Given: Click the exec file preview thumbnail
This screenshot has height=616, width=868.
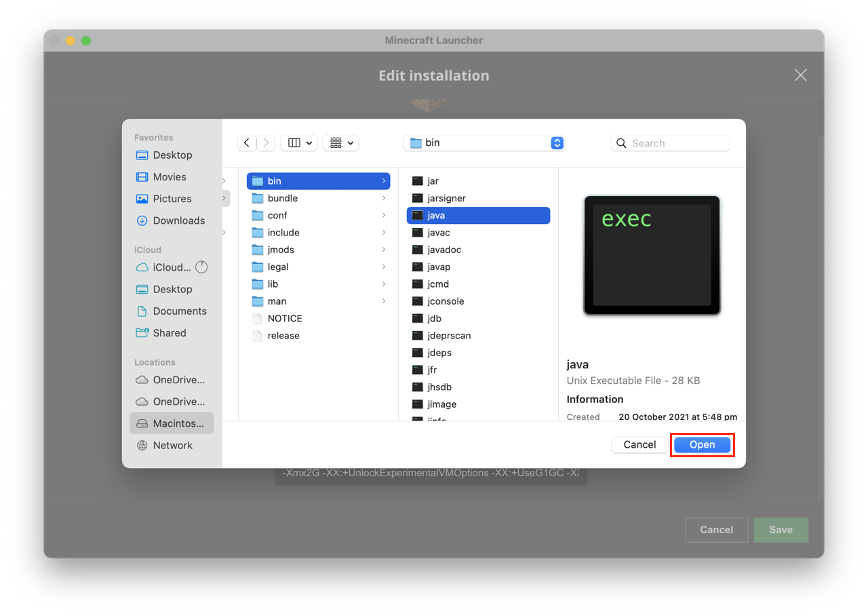Looking at the screenshot, I should tap(651, 255).
